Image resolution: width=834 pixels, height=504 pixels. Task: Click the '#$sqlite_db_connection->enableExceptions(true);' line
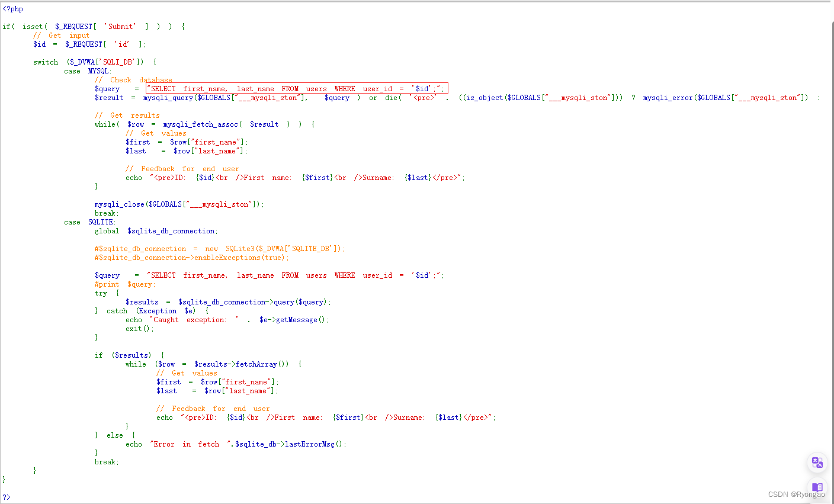[x=192, y=258]
